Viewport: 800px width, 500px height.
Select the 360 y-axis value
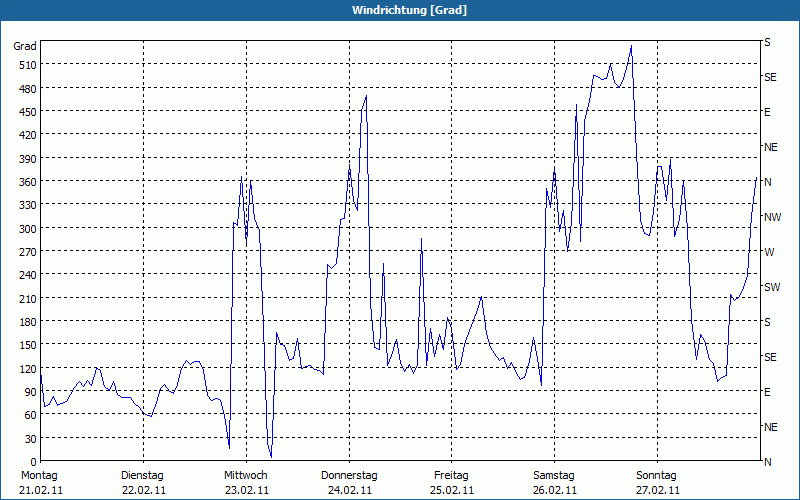(x=28, y=182)
